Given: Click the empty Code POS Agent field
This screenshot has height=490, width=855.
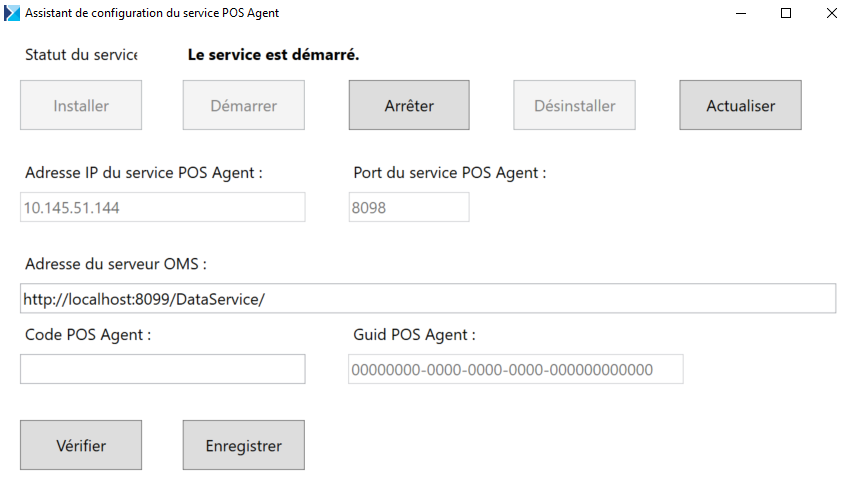Looking at the screenshot, I should pyautogui.click(x=162, y=369).
